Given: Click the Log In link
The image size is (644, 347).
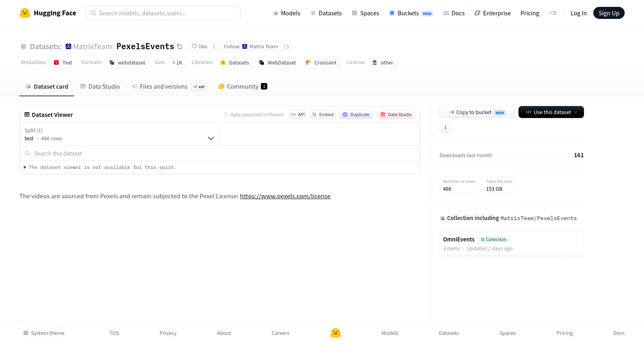Looking at the screenshot, I should tap(578, 13).
